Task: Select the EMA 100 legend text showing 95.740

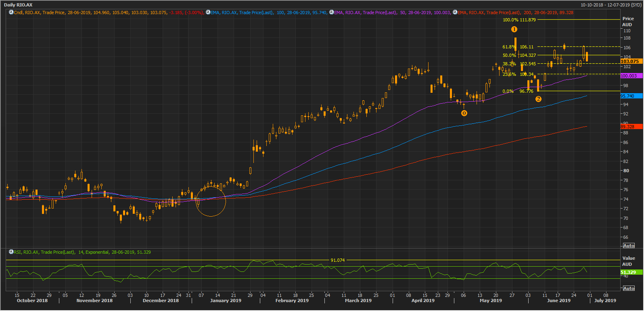Action: [269, 13]
